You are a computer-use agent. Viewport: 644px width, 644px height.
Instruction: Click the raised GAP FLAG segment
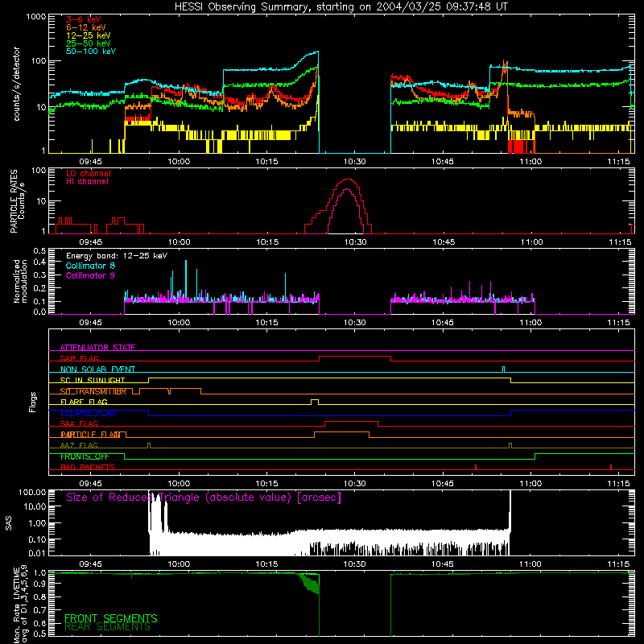pyautogui.click(x=355, y=356)
